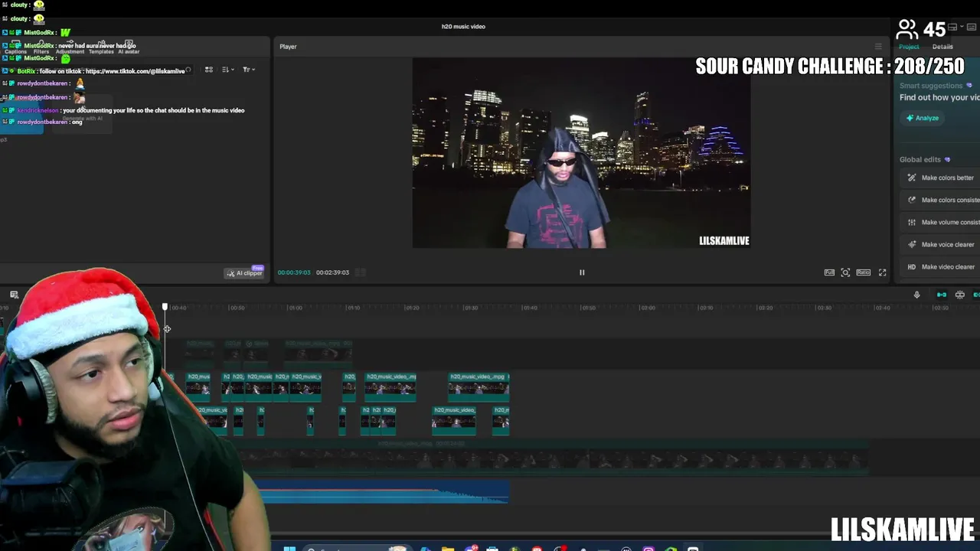The height and width of the screenshot is (551, 980).
Task: Click the project title h20 music video
Action: (x=463, y=27)
